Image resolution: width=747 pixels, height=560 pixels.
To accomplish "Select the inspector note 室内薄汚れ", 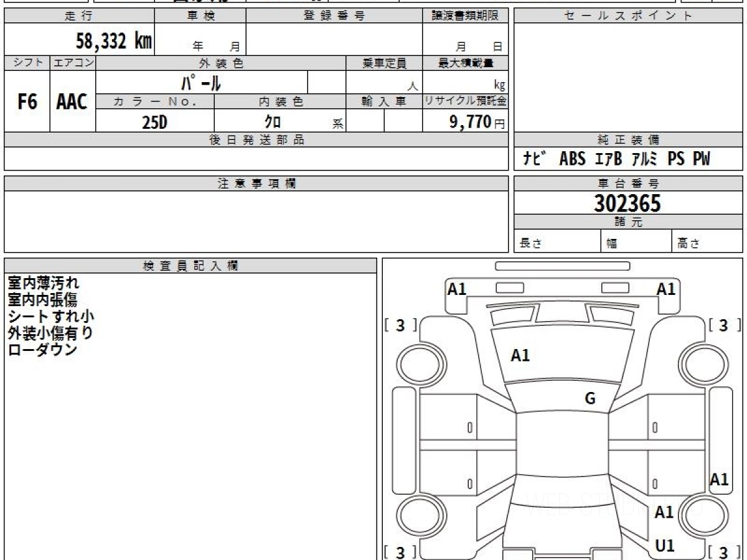I will coord(44,284).
